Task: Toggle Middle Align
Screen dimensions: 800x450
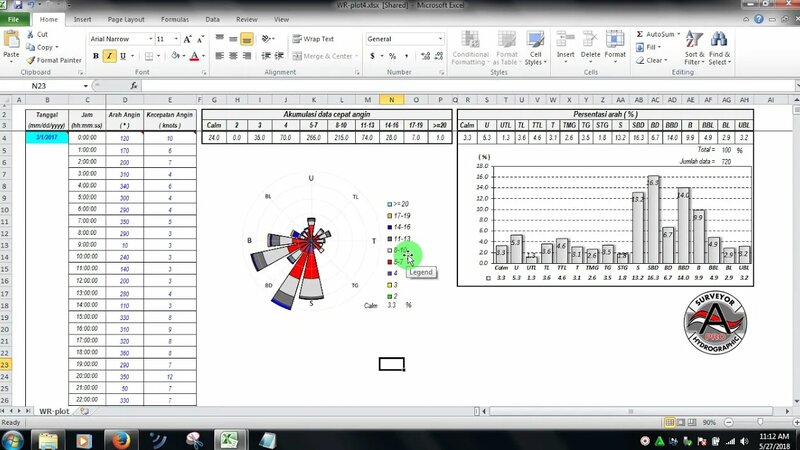Action: click(x=233, y=39)
